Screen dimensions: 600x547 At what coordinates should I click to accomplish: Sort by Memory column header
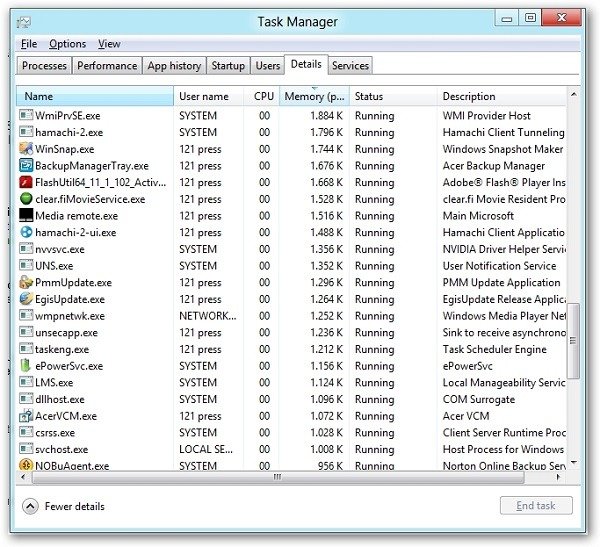click(315, 96)
